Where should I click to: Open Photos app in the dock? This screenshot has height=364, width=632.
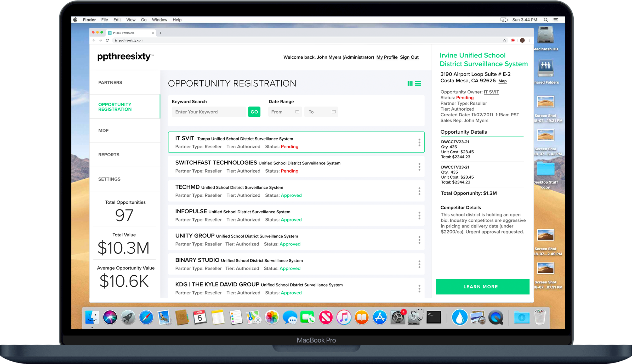point(272,317)
